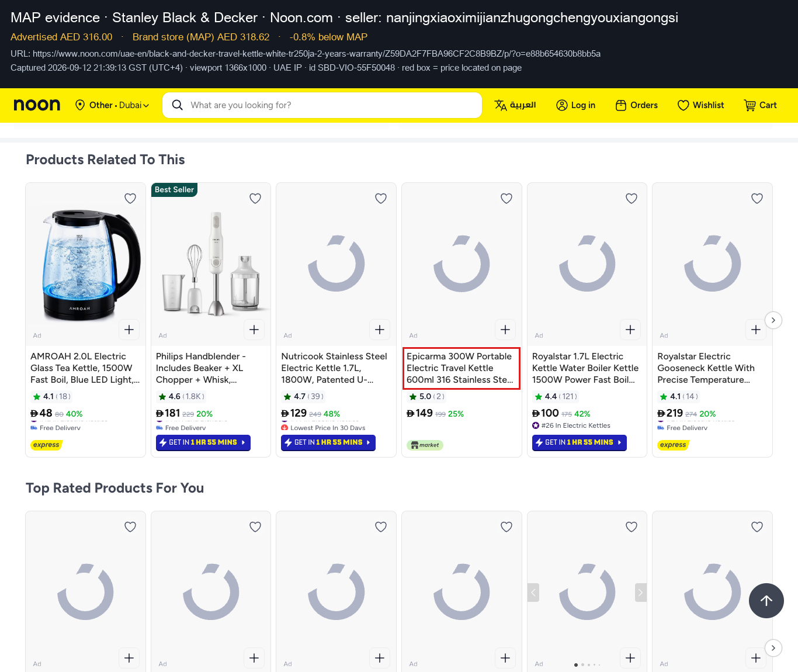Click the 100 price on Royalstar 1.7L kettle

[x=546, y=414]
